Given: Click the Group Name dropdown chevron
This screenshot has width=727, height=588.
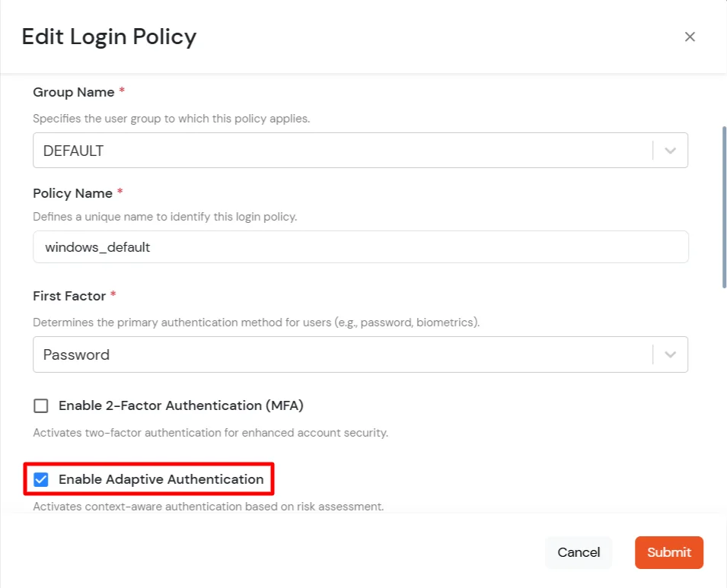Looking at the screenshot, I should pyautogui.click(x=670, y=150).
